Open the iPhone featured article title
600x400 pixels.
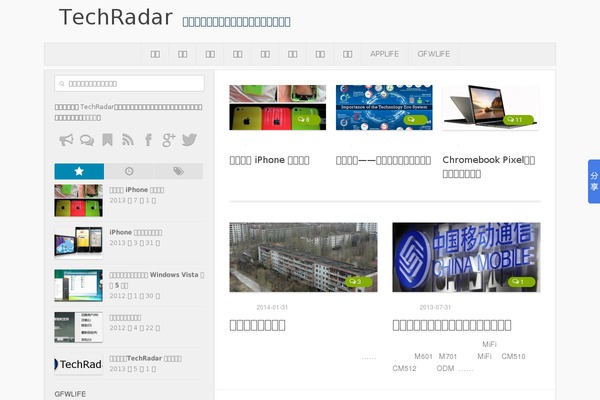(x=269, y=160)
